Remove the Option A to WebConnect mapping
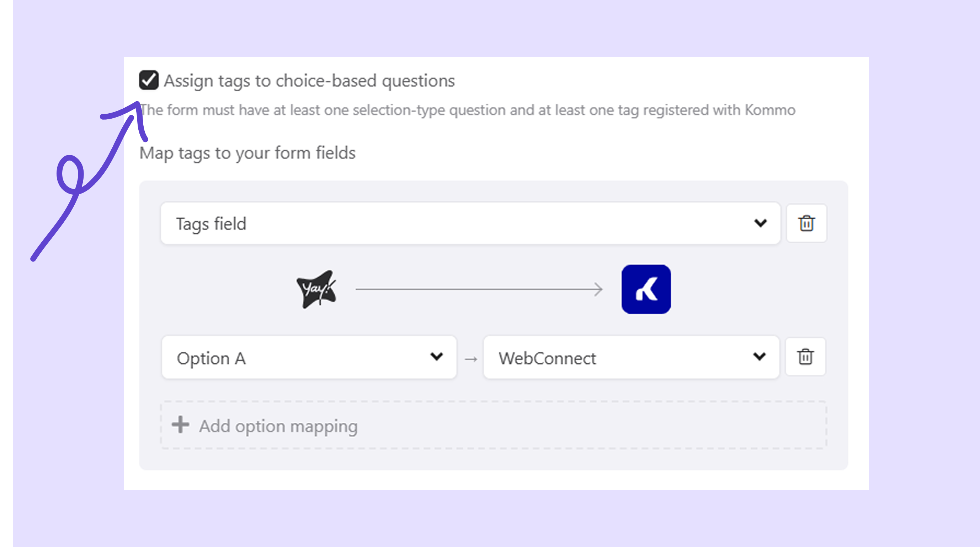Viewport: 980px width, 547px height. click(805, 357)
